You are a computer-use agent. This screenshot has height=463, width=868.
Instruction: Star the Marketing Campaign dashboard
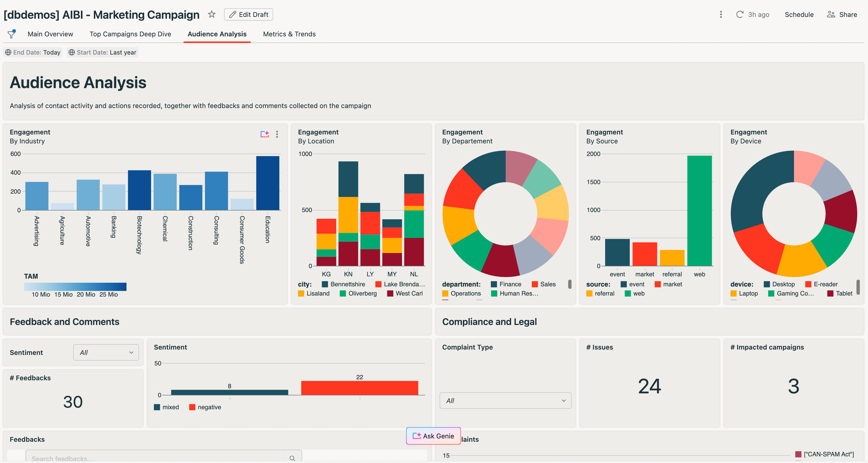[211, 14]
